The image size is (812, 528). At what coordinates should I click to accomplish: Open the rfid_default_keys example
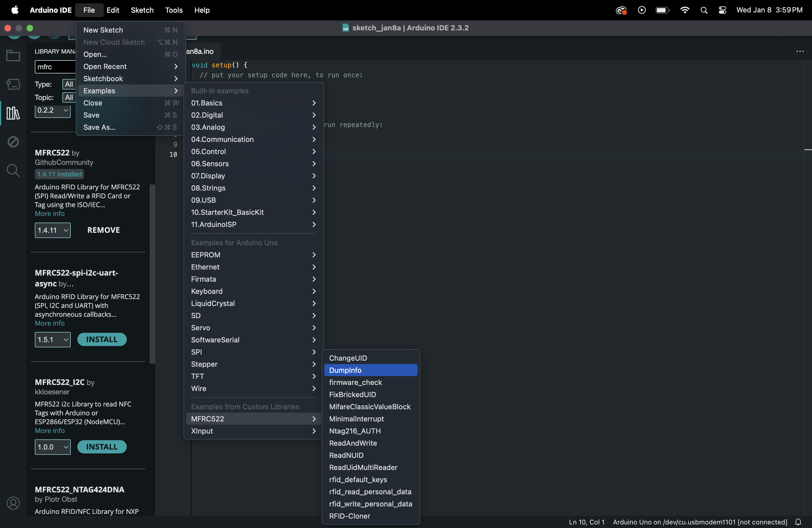(371, 480)
